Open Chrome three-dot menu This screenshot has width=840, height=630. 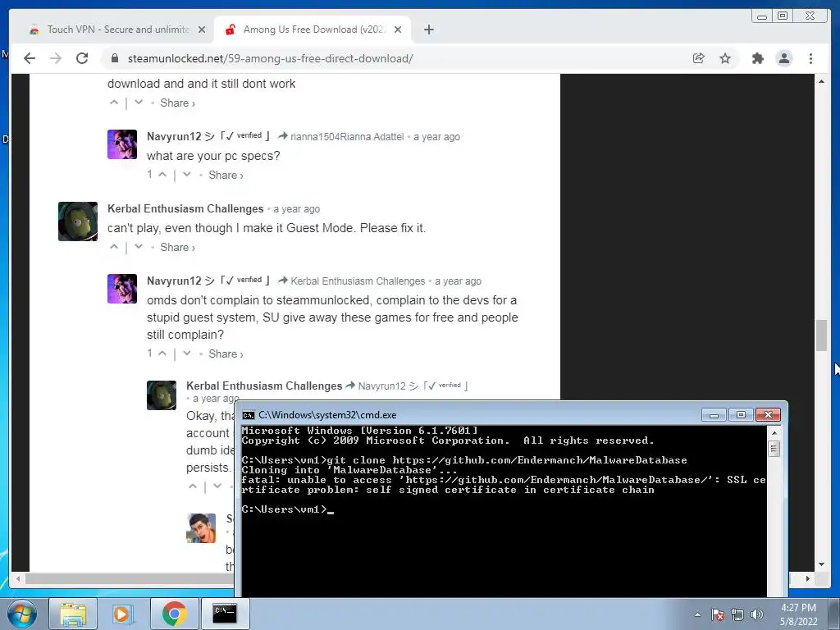(x=810, y=58)
